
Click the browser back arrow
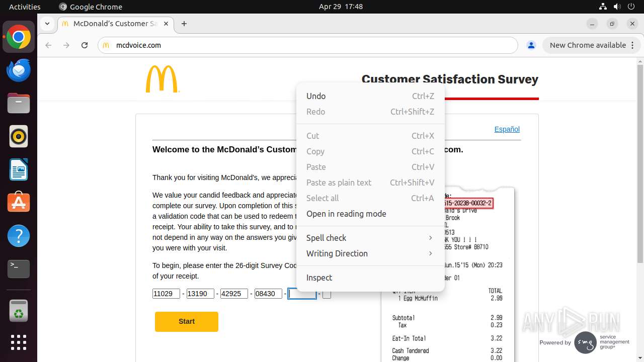pyautogui.click(x=48, y=45)
